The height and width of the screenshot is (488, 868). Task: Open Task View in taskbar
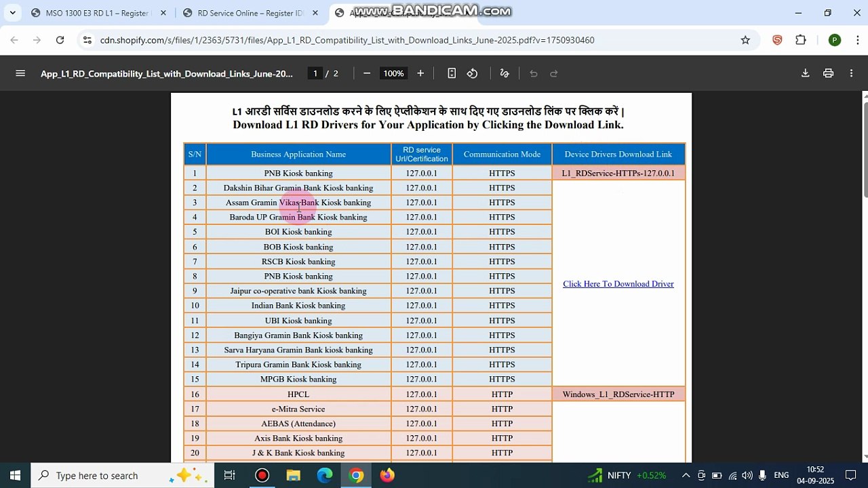229,476
